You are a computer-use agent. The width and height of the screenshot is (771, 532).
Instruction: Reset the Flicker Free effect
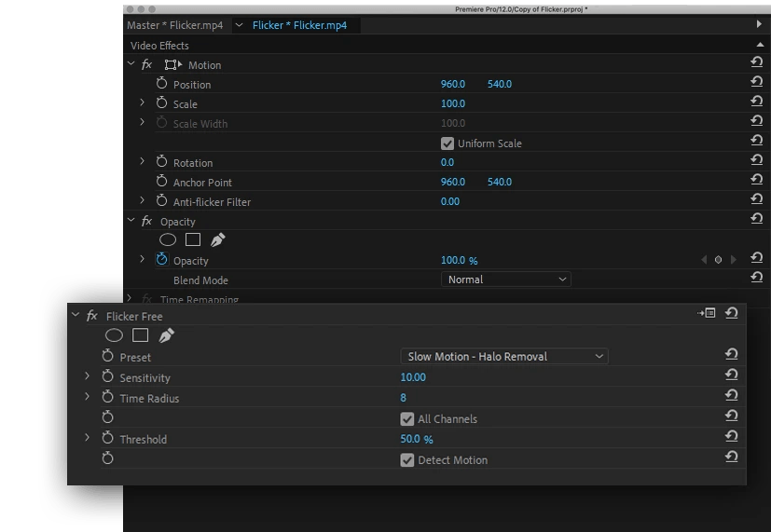point(732,313)
